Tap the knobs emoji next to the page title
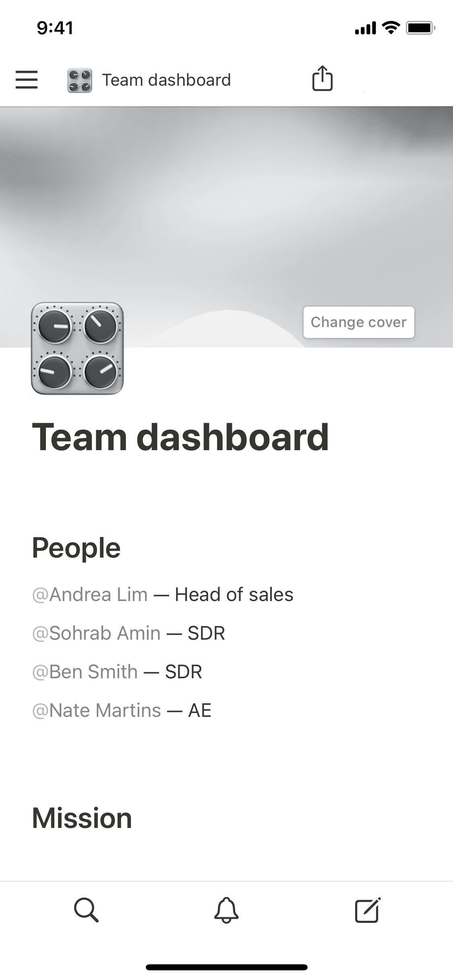The height and width of the screenshot is (980, 453). (79, 79)
